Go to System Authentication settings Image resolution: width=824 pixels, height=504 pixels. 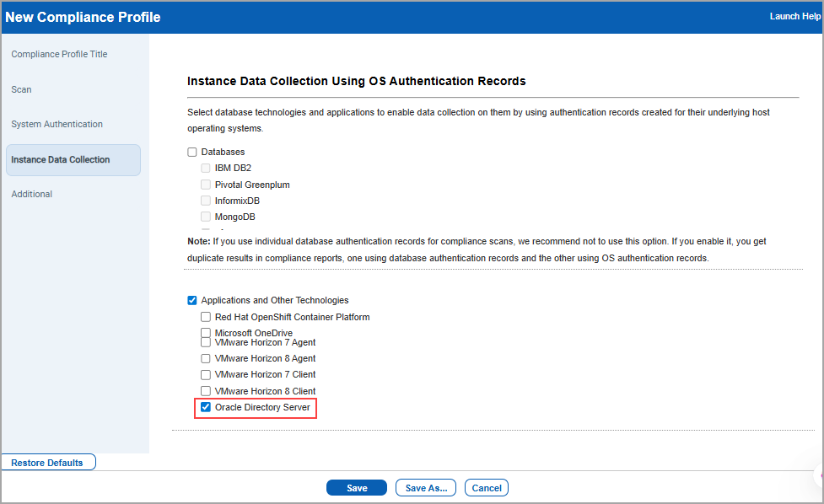[57, 124]
